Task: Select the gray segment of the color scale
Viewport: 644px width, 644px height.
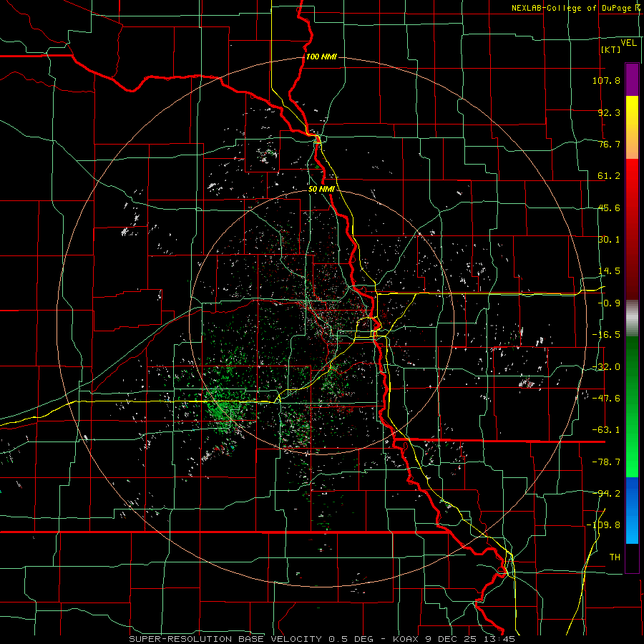Action: tap(632, 318)
